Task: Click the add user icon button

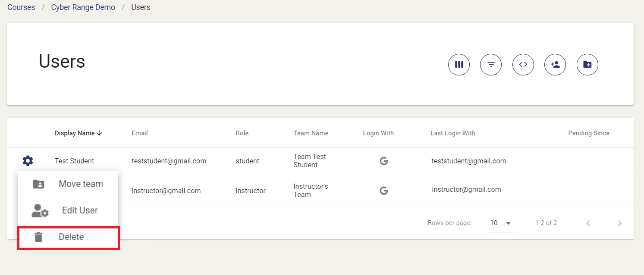Action: pos(555,65)
